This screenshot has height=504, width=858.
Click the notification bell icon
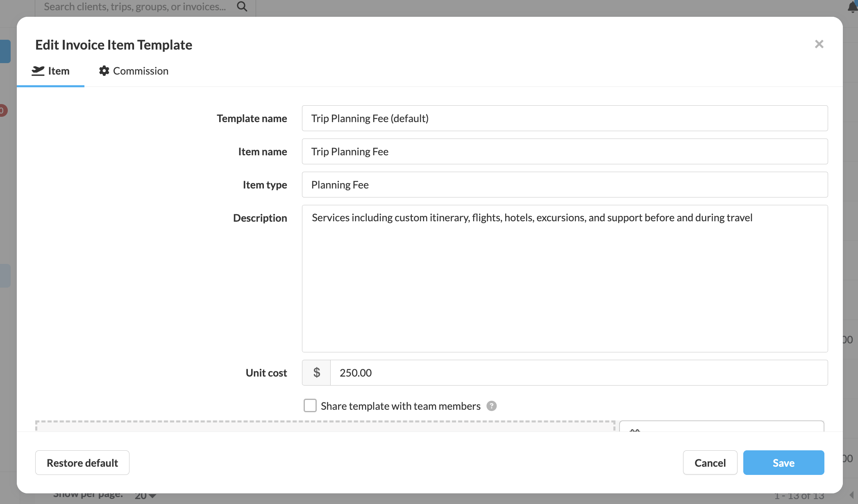tap(852, 7)
